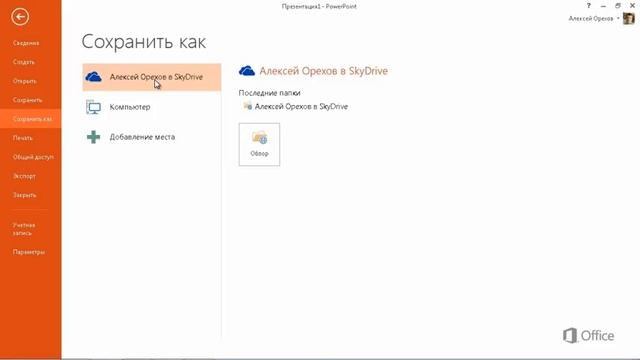
Task: Click Добавление места option
Action: coord(152,137)
